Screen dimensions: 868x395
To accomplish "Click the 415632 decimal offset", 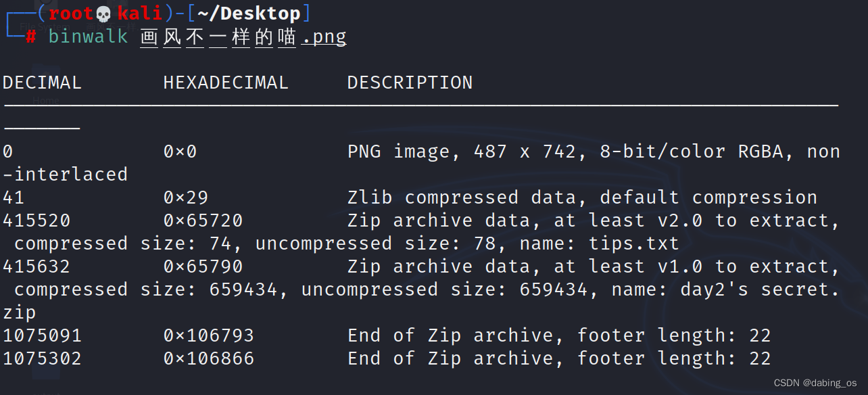I will pos(37,266).
